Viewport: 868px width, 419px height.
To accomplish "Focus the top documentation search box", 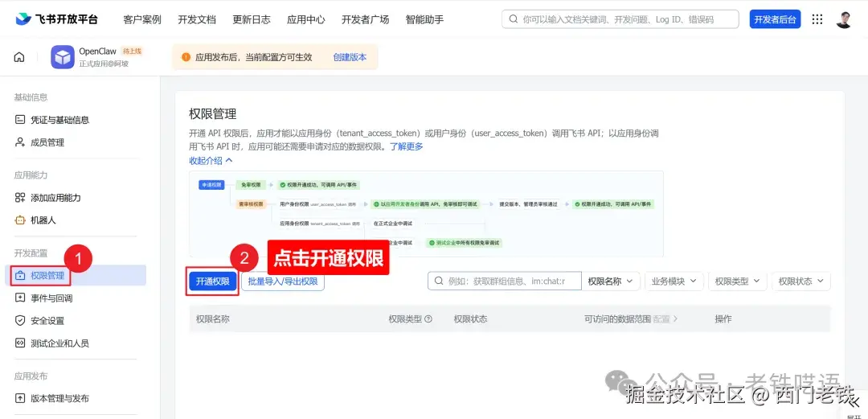I will tap(620, 19).
